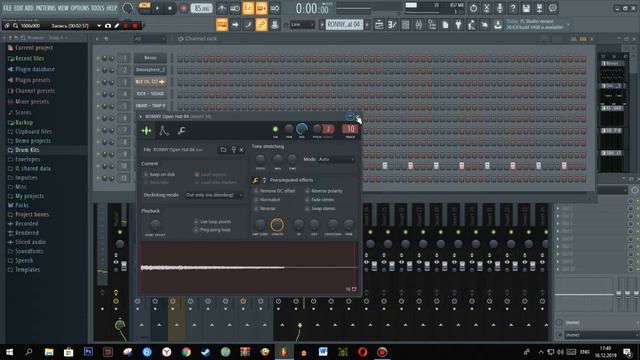This screenshot has height=360, width=640.
Task: Click the tempo display showing 85
Action: pos(201,8)
